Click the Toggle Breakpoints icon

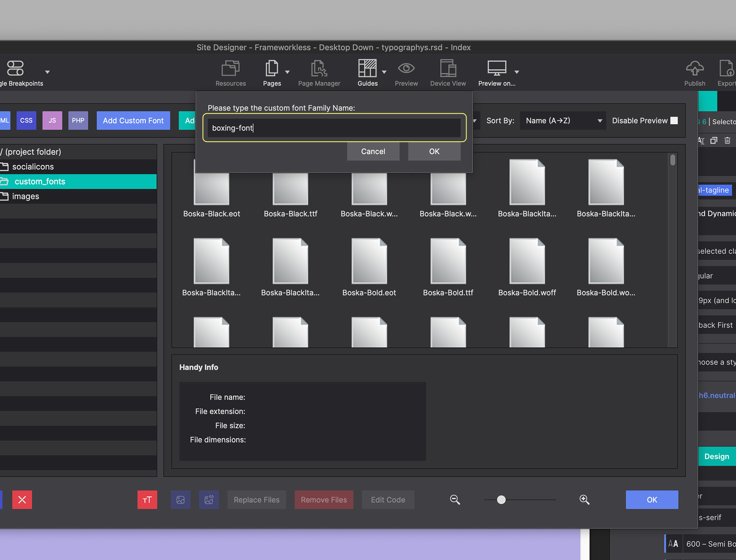15,68
